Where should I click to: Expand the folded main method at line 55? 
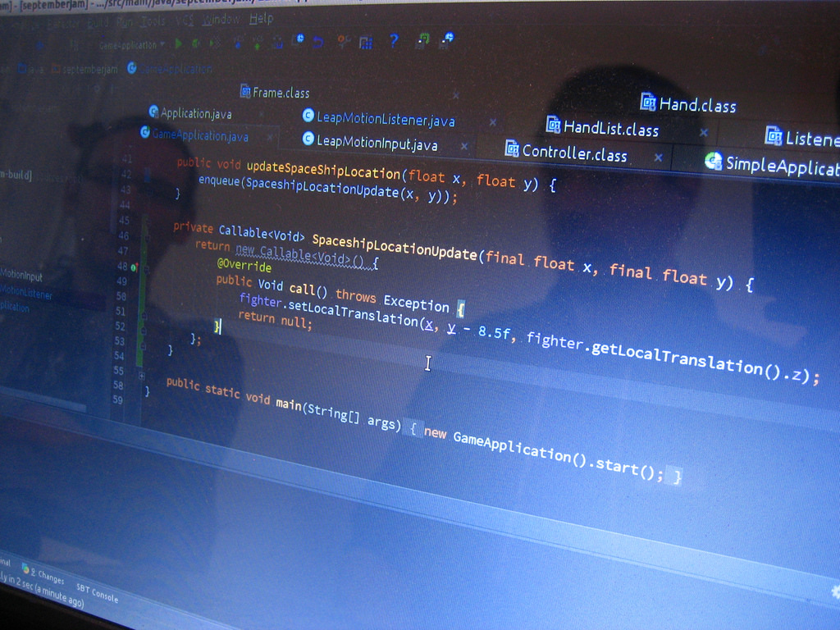pos(142,376)
